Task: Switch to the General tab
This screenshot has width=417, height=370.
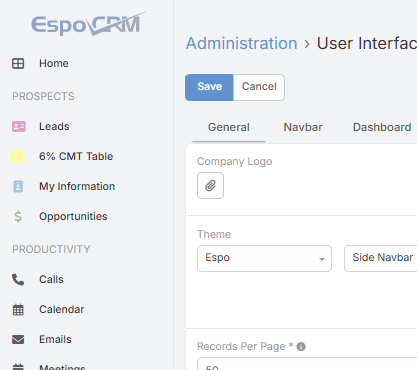Action: click(229, 127)
